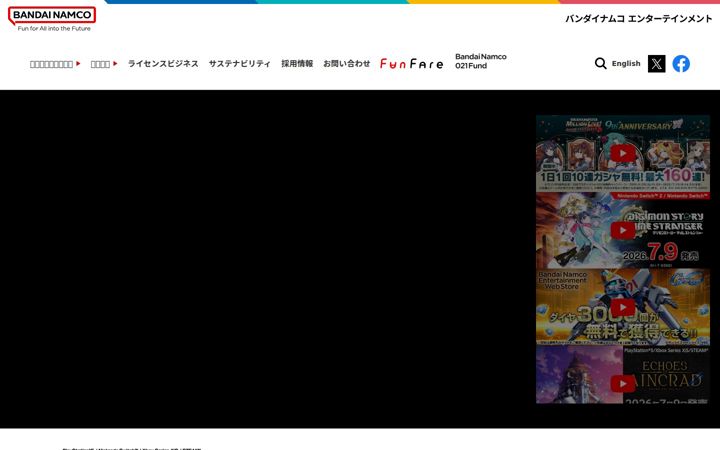Open サステナビリティ menu item
The width and height of the screenshot is (720, 450).
[240, 63]
